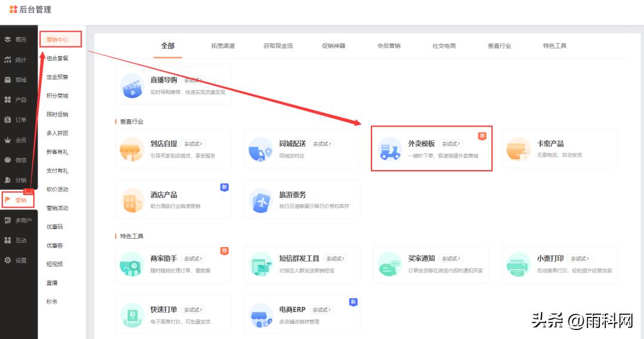Image resolution: width=644 pixels, height=339 pixels.
Task: Click the 到店自提 storefront icon
Action: [x=132, y=149]
